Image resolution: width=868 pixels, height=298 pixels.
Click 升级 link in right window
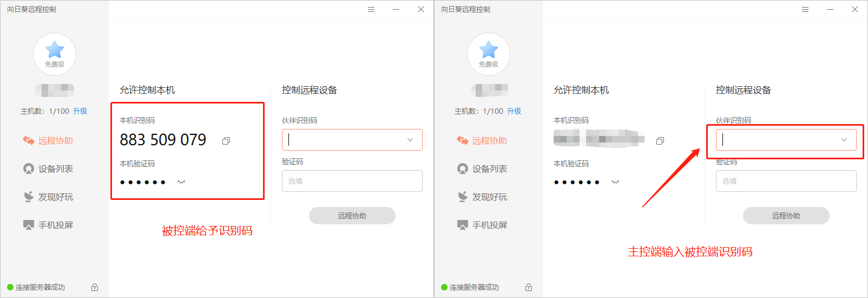tap(514, 111)
